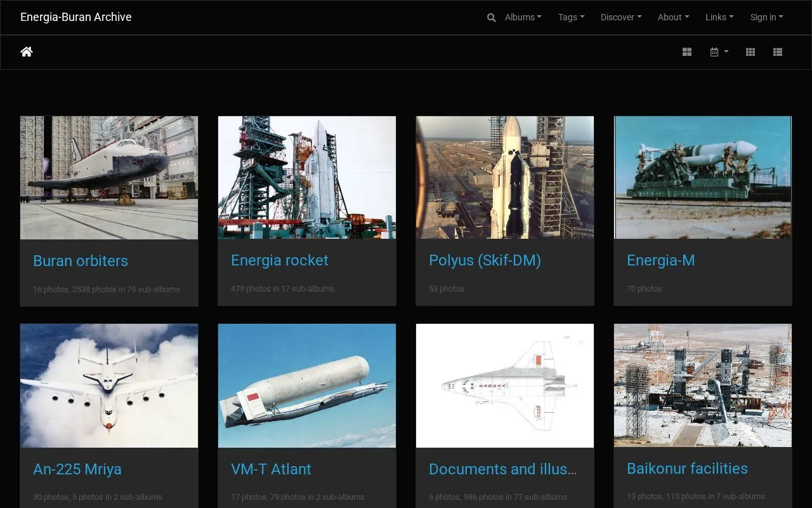Click the Energia-M transporter thumbnail
This screenshot has height=508, width=812.
coord(703,178)
